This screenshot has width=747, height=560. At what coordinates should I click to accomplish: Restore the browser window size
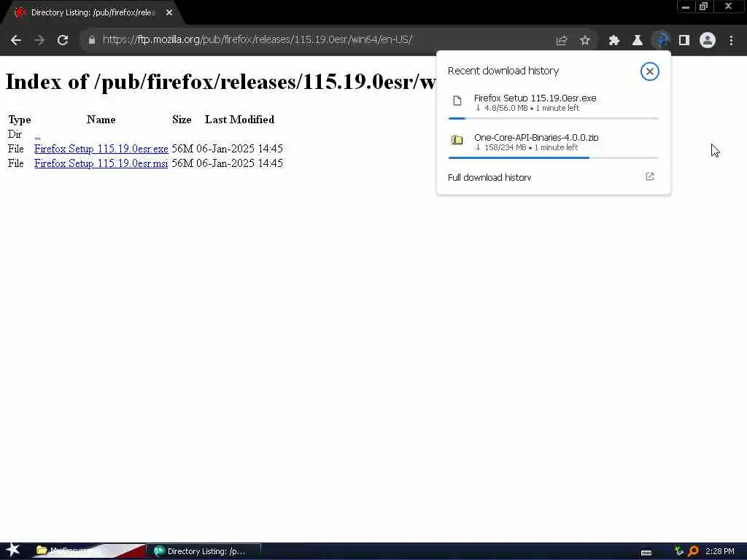(x=703, y=7)
